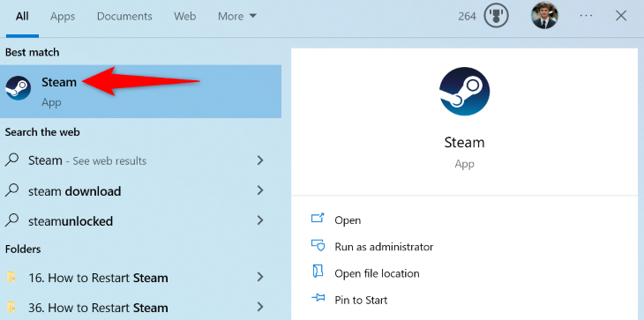The height and width of the screenshot is (320, 644).
Task: Close the search panel
Action: 620,16
